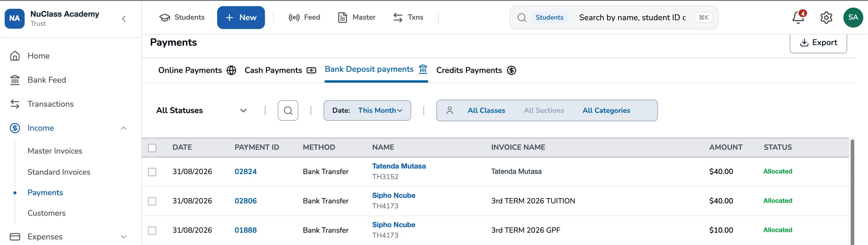Screen dimensions: 868x245
Task: Open Sipho Ncube link for TUITION row
Action: click(394, 195)
